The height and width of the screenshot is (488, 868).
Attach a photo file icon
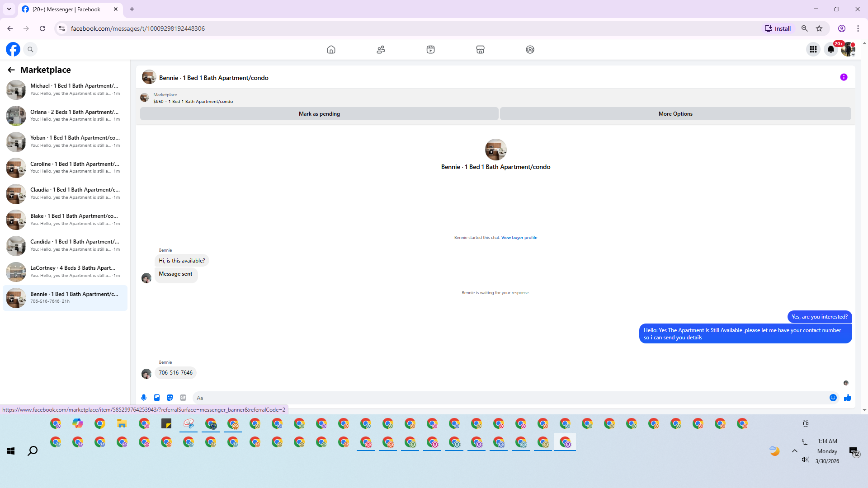click(157, 398)
